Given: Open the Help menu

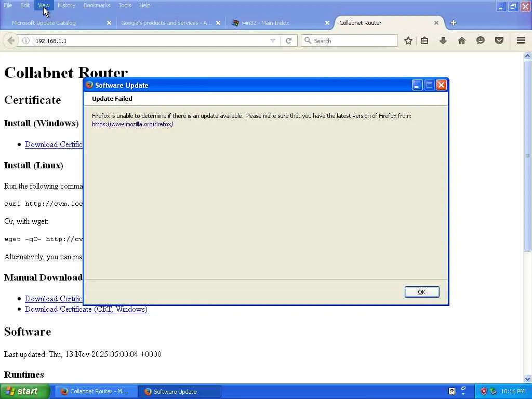Looking at the screenshot, I should click(x=144, y=5).
